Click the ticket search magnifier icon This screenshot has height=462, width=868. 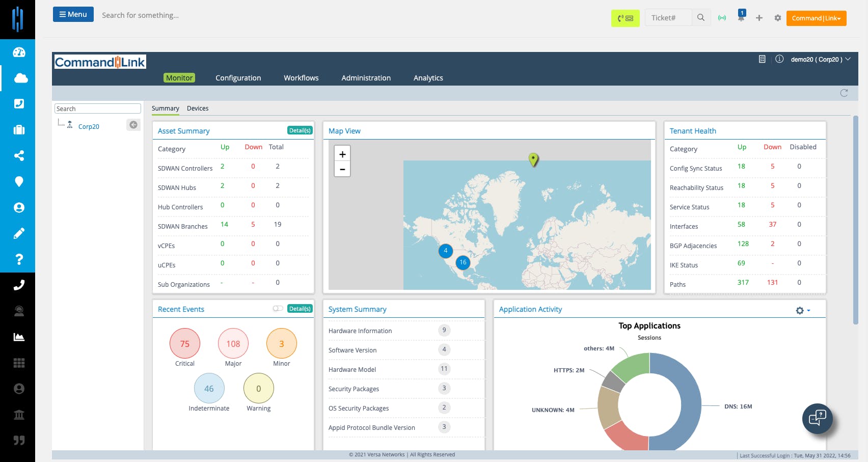(x=701, y=18)
